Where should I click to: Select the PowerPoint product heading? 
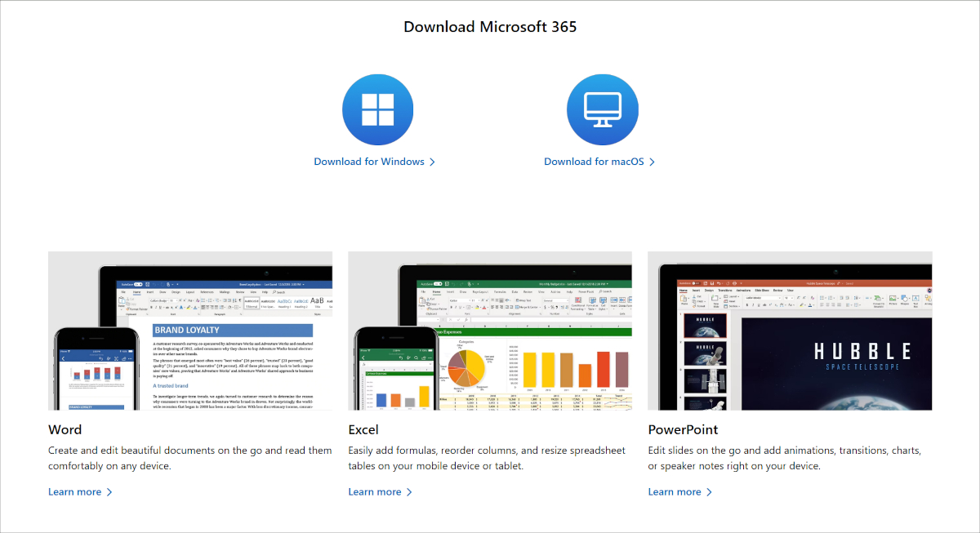684,429
